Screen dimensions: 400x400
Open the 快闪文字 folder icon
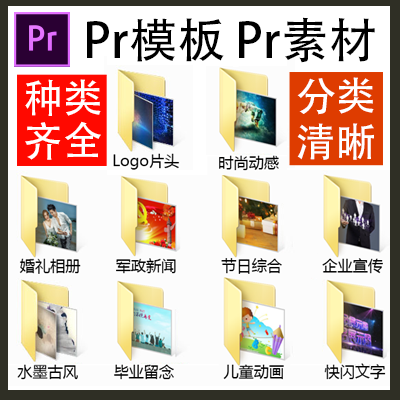coord(355,321)
